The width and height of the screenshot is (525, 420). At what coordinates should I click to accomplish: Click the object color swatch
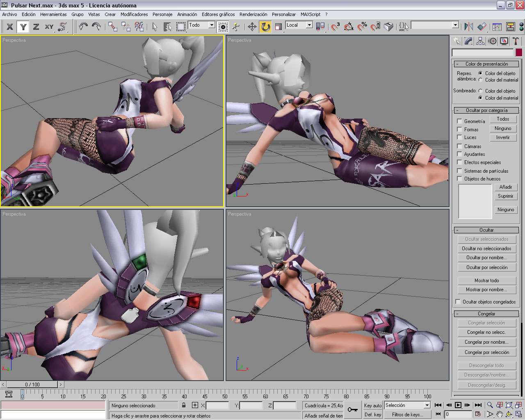pos(519,52)
